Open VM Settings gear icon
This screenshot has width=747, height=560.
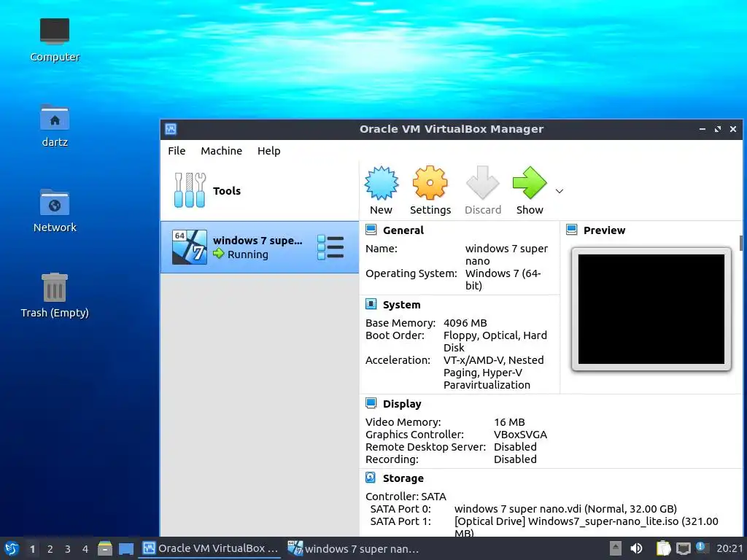(x=430, y=183)
